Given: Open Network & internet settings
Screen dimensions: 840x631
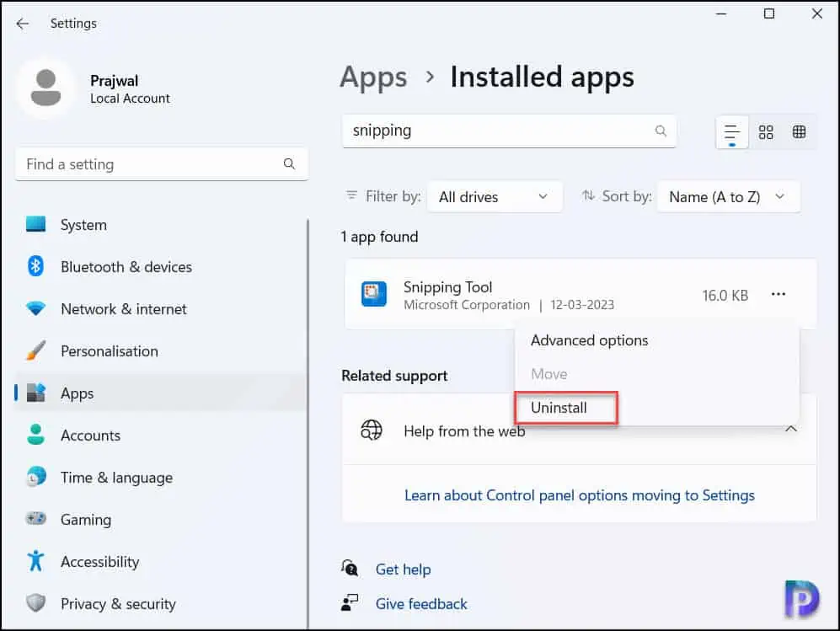Looking at the screenshot, I should pos(124,309).
